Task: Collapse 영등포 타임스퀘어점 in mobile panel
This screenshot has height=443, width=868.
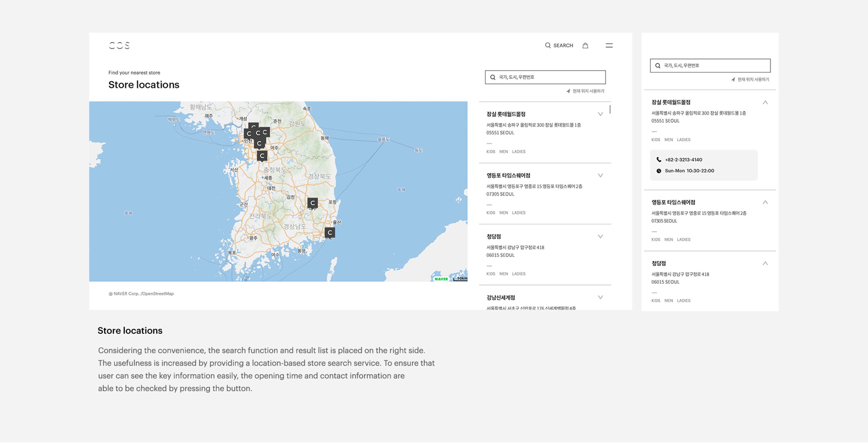Action: pyautogui.click(x=765, y=202)
